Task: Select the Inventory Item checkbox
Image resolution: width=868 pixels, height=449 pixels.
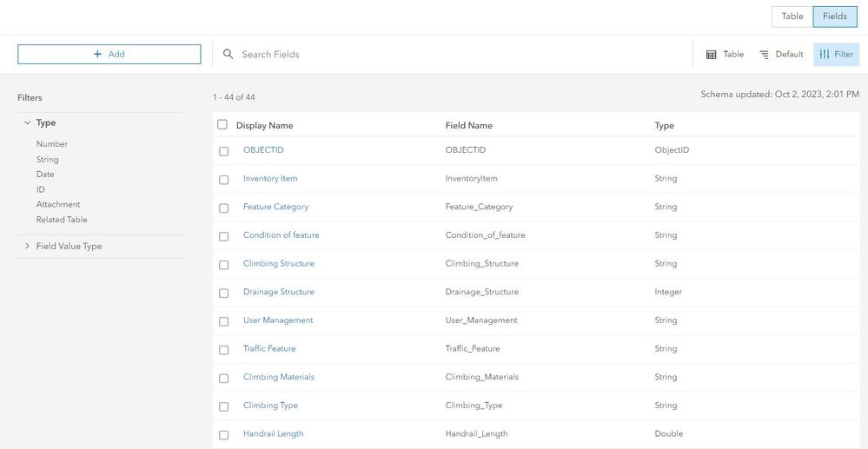Action: point(223,180)
